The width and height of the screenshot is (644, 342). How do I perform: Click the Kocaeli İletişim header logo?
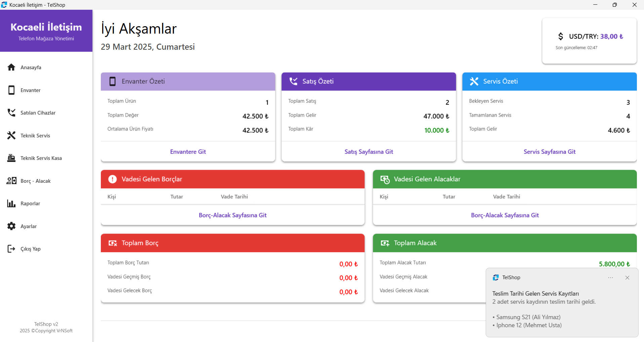pyautogui.click(x=46, y=27)
